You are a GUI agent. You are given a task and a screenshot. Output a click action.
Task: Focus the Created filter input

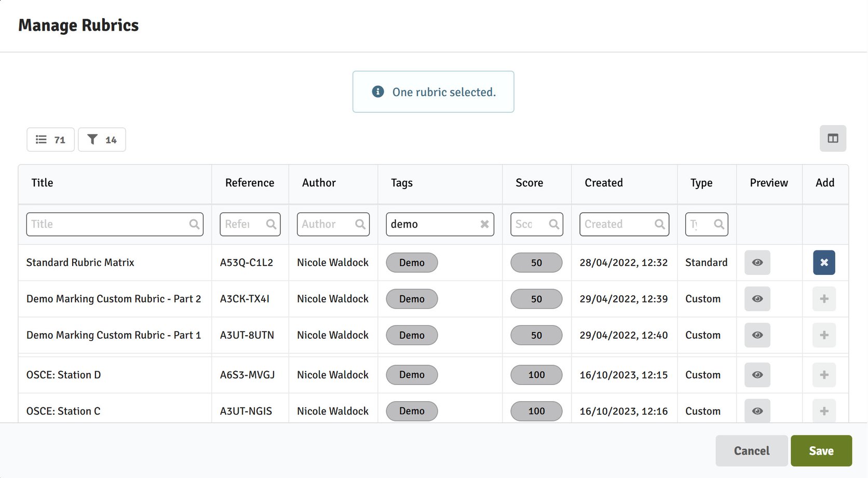point(624,224)
